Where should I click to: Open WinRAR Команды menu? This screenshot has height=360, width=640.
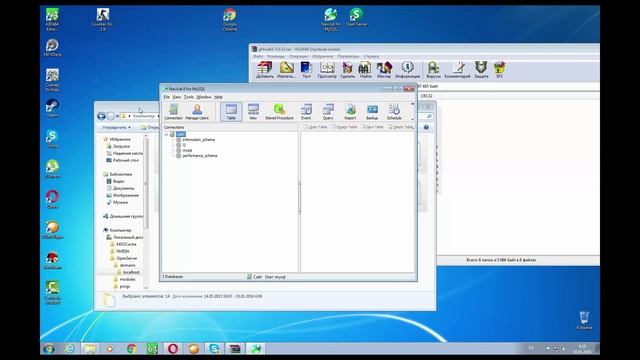click(276, 56)
